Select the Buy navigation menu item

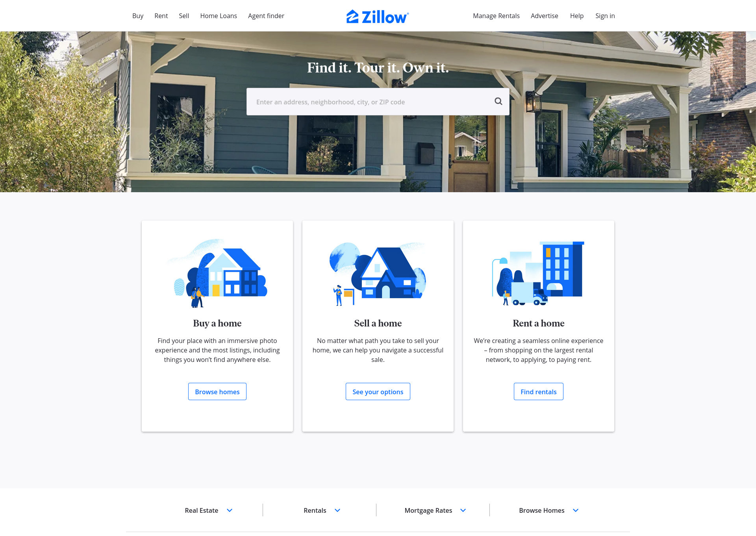pos(137,16)
